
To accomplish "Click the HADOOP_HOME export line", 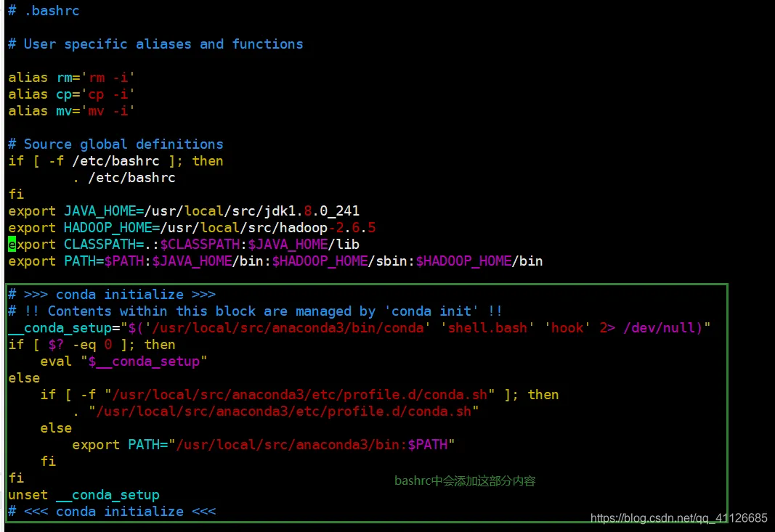I will pos(192,228).
